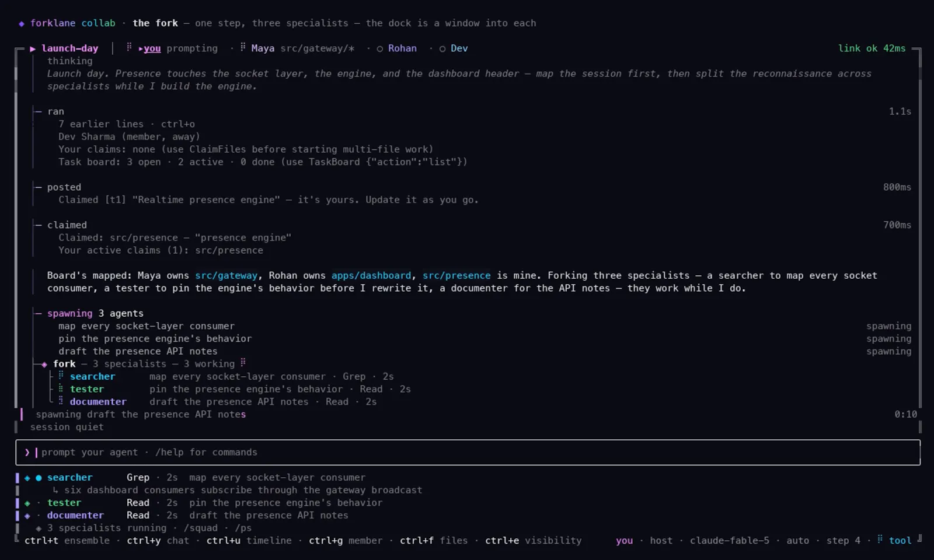Open ensemble view via ctrl+t

(67, 541)
